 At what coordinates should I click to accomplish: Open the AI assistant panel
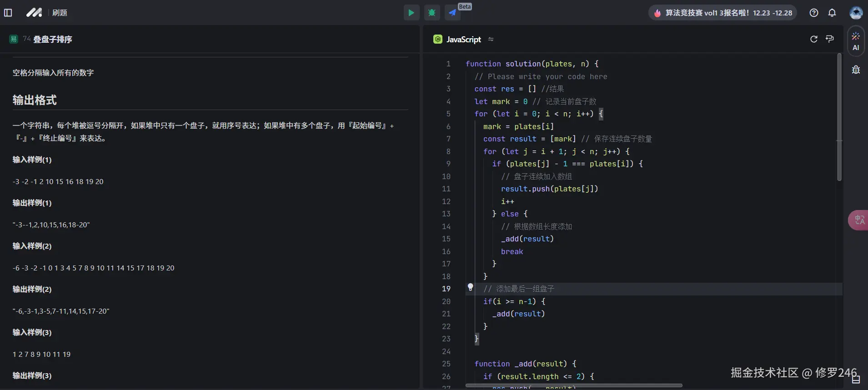tap(856, 41)
